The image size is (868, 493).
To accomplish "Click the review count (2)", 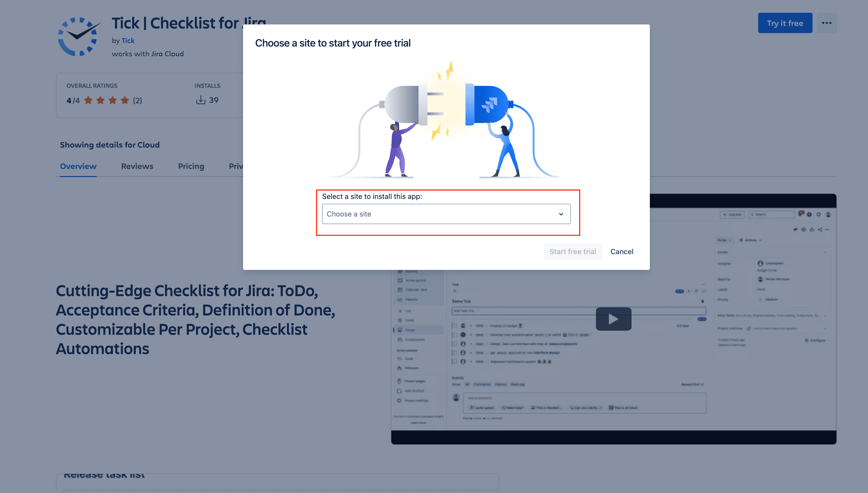I will click(137, 100).
